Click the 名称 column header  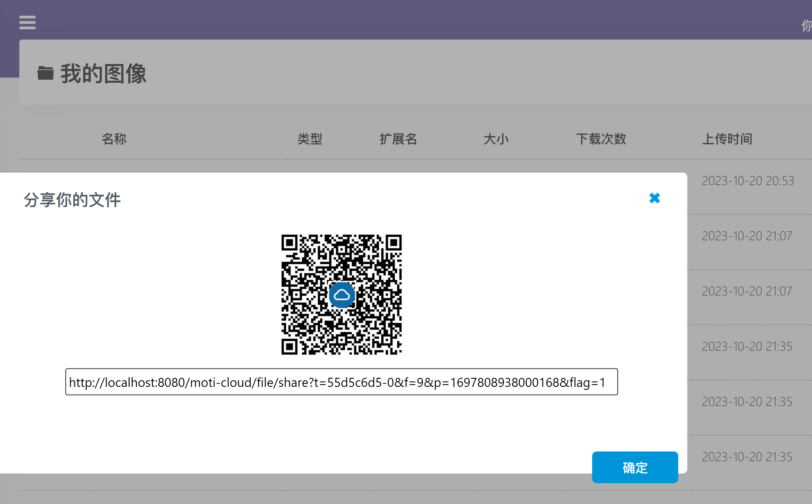[x=114, y=139]
